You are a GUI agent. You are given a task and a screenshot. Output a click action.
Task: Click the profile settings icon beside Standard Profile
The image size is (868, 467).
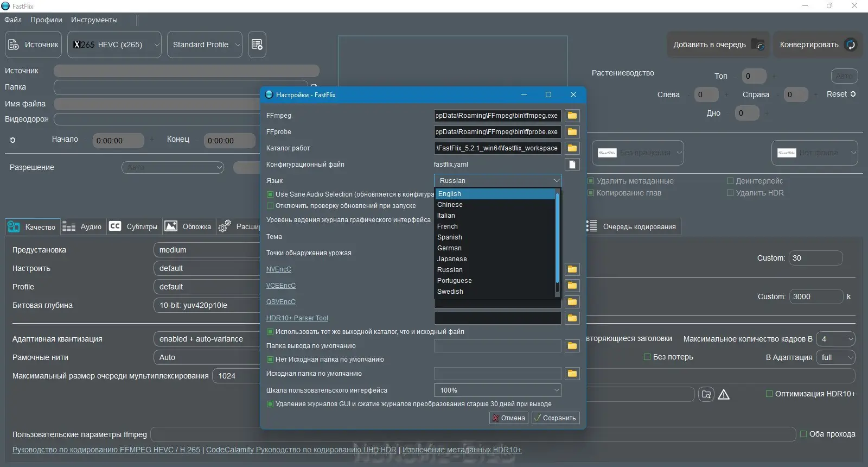pos(257,45)
